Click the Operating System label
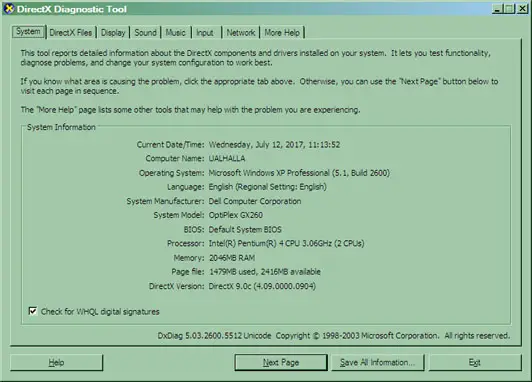The width and height of the screenshot is (532, 382). [171, 173]
